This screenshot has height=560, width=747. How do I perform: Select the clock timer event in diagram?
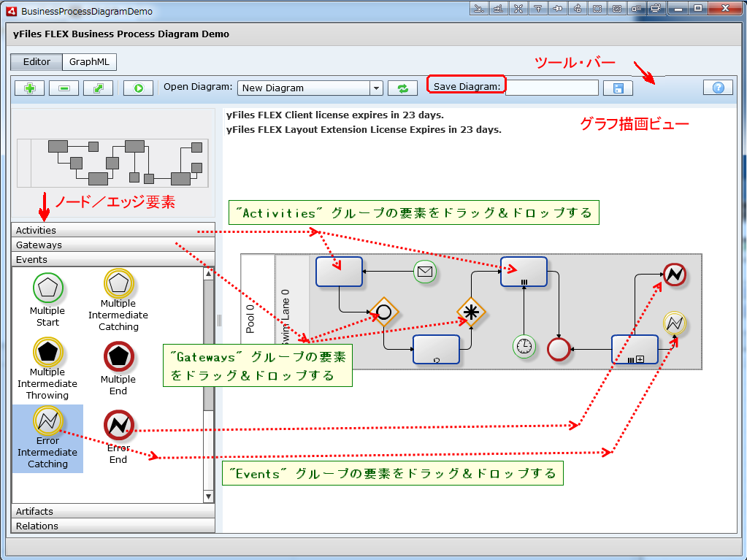point(524,346)
